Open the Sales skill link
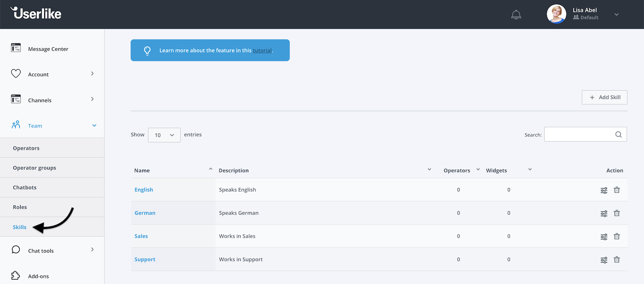 (x=141, y=236)
